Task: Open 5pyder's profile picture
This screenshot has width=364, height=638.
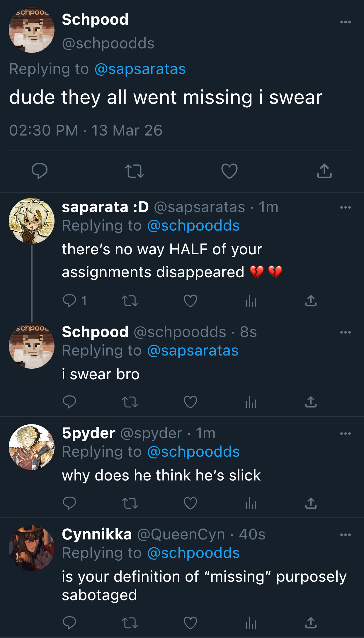Action: point(32,447)
